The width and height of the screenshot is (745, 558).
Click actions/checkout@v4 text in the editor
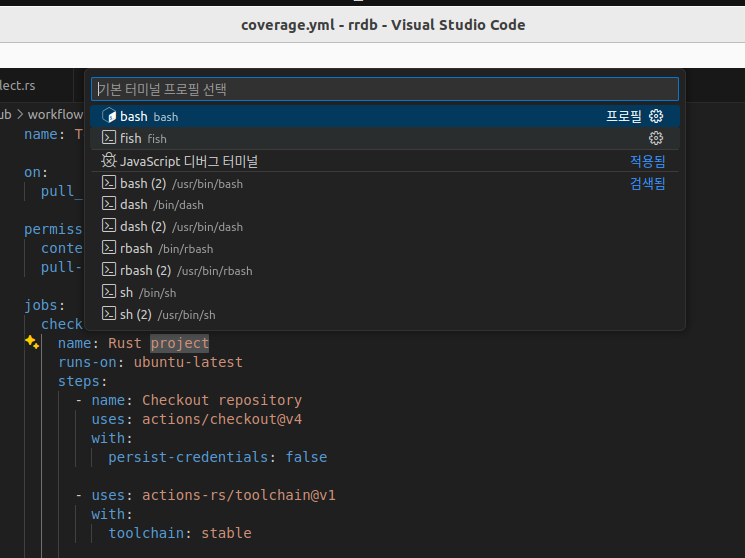(221, 419)
